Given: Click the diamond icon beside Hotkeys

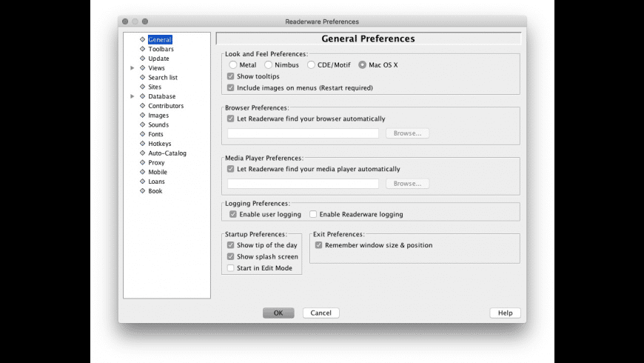Looking at the screenshot, I should coord(143,144).
